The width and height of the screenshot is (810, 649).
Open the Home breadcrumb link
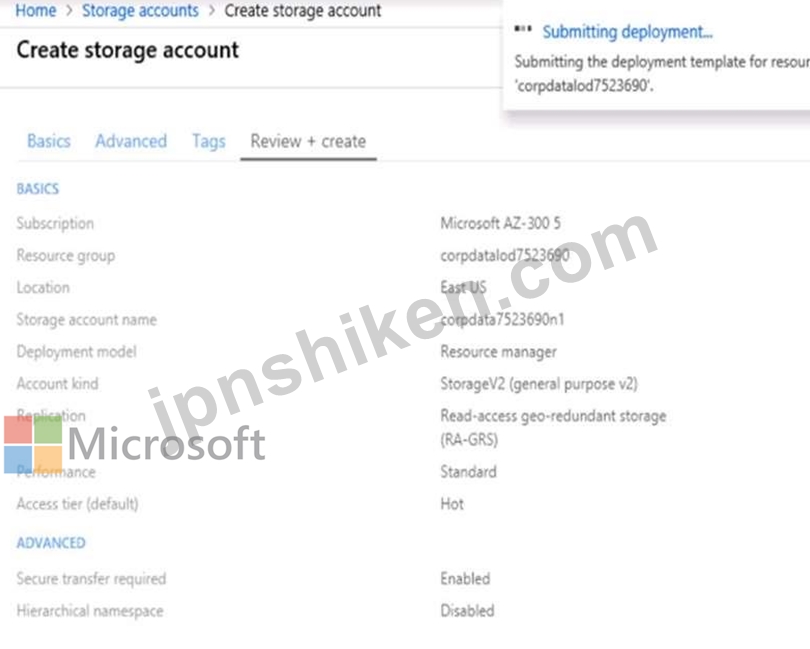click(36, 10)
